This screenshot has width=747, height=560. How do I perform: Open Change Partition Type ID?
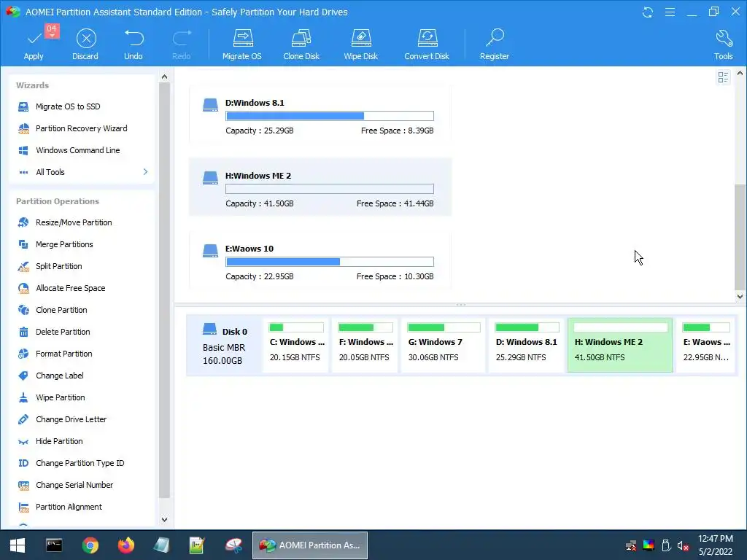[82, 463]
